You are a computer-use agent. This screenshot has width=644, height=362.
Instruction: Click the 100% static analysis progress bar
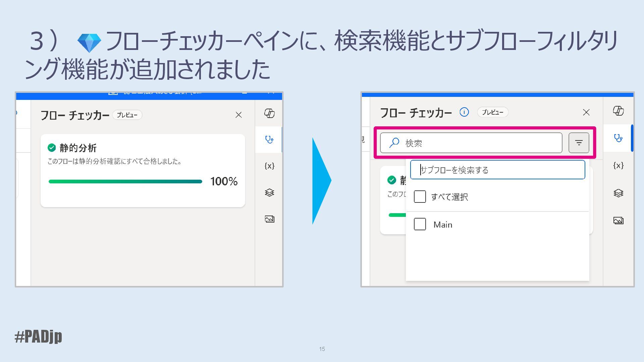125,181
